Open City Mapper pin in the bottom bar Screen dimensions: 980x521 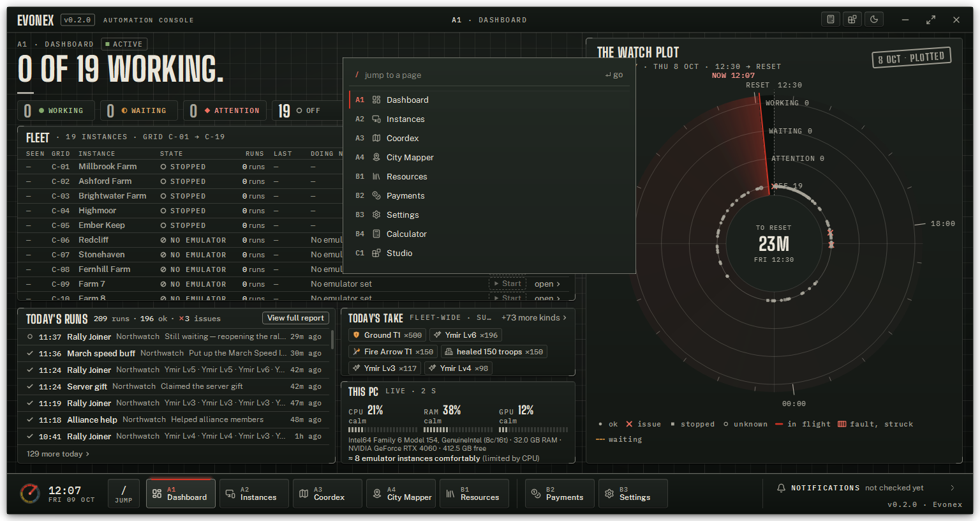[x=402, y=494]
